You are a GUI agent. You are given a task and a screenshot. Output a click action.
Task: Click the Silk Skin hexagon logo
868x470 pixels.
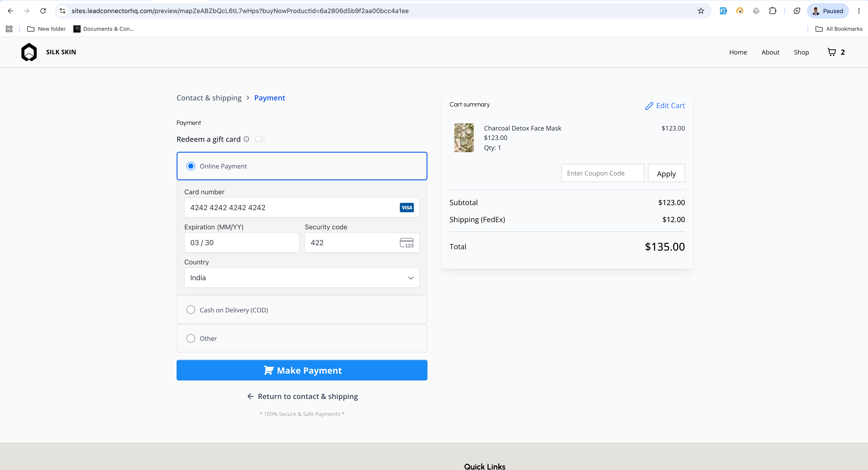click(x=29, y=52)
